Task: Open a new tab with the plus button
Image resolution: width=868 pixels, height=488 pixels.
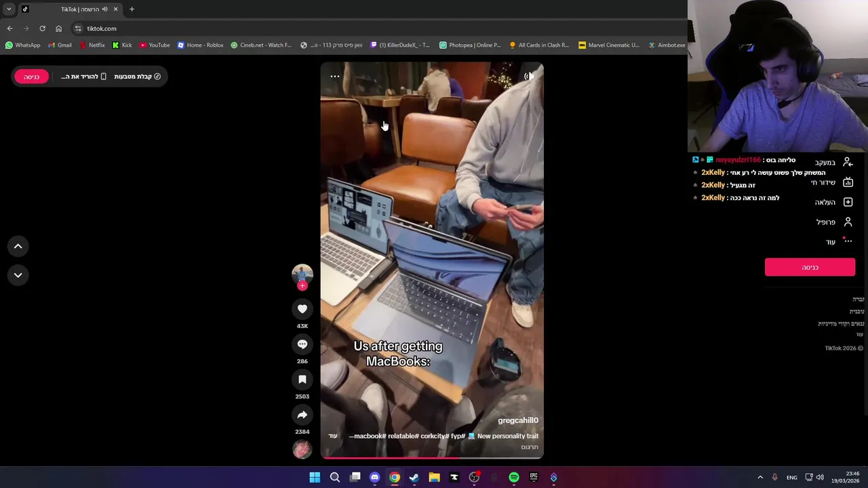Action: click(132, 9)
